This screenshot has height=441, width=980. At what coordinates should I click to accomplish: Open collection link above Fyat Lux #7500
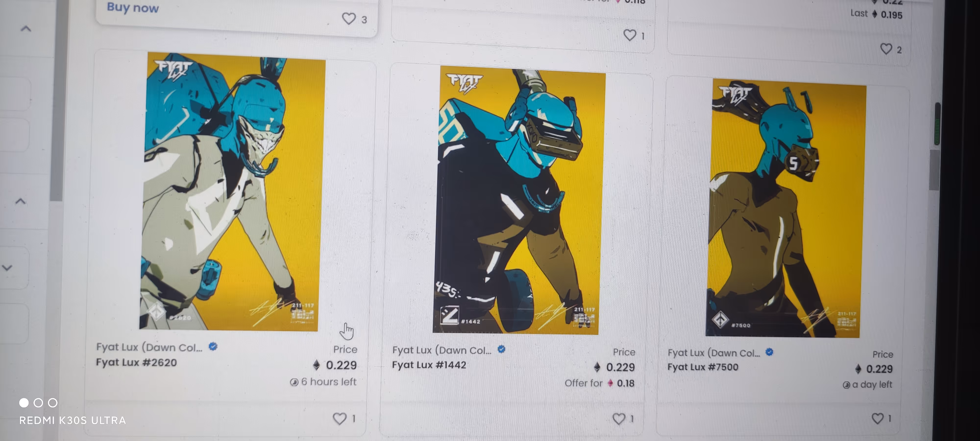714,353
